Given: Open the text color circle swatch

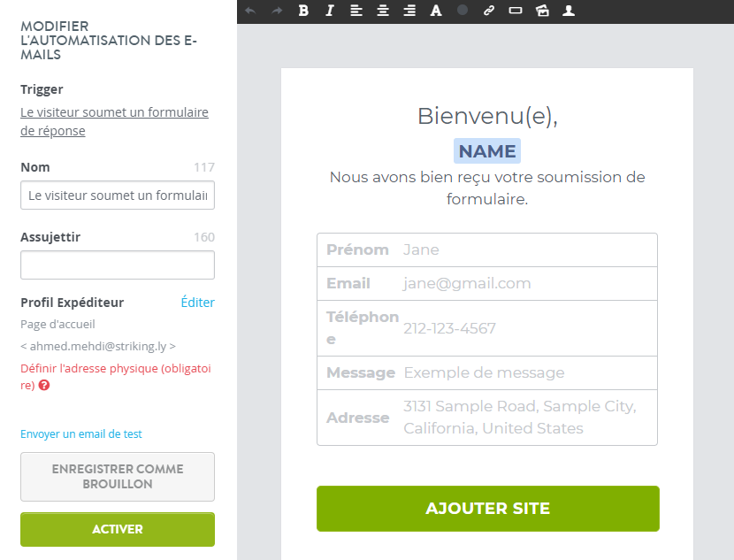Looking at the screenshot, I should click(463, 10).
